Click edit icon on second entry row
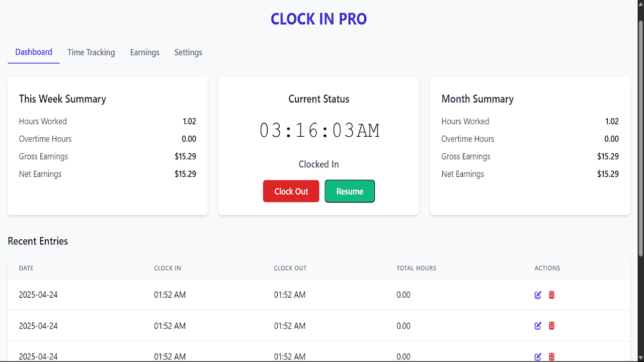The height and width of the screenshot is (362, 644). pyautogui.click(x=538, y=326)
